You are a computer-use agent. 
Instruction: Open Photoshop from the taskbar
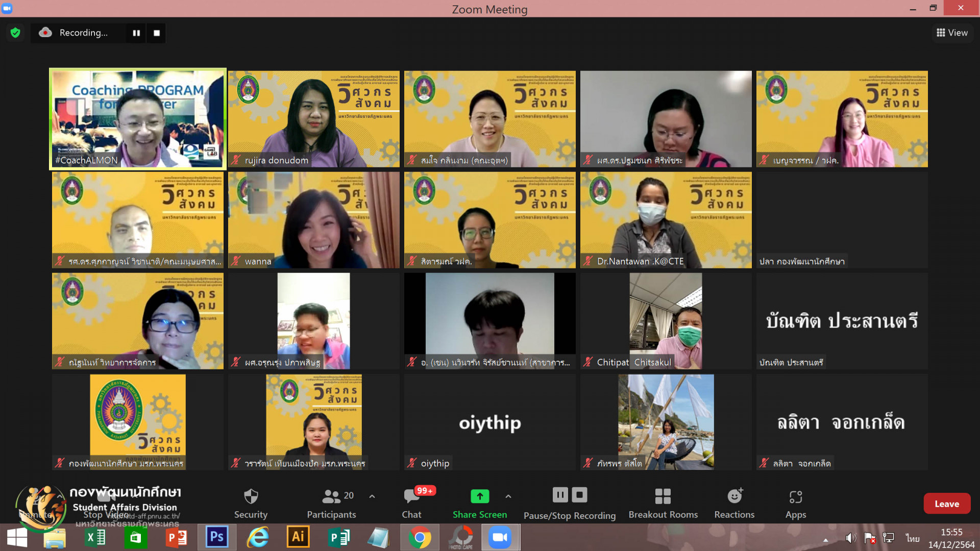pos(217,537)
